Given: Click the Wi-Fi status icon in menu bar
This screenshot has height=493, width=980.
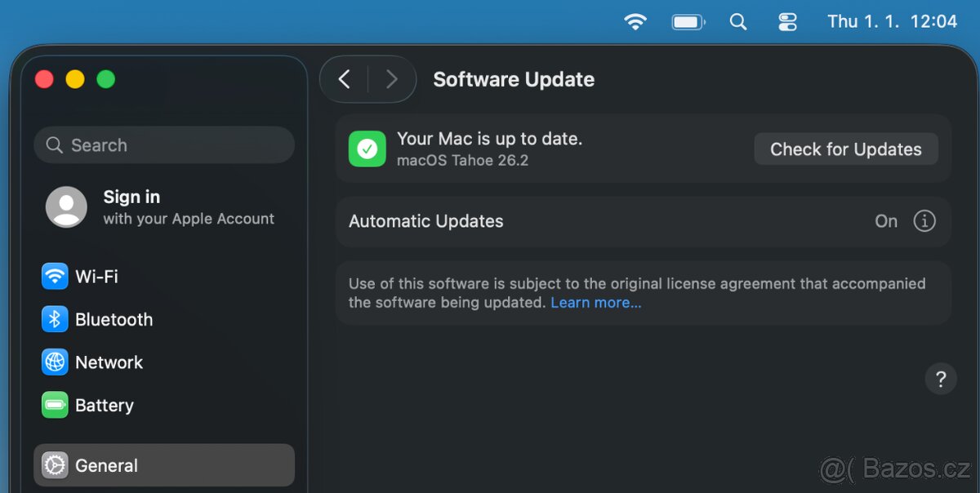Looking at the screenshot, I should pos(635,22).
